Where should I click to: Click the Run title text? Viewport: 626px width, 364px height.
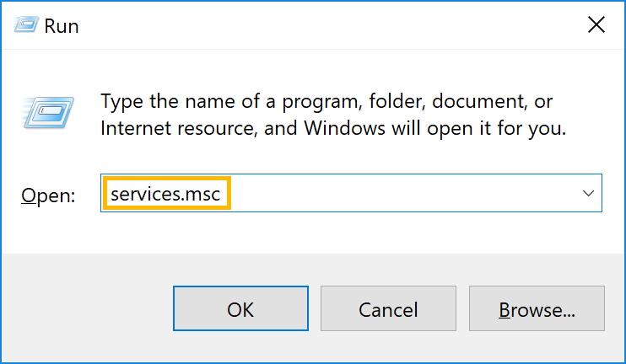62,25
